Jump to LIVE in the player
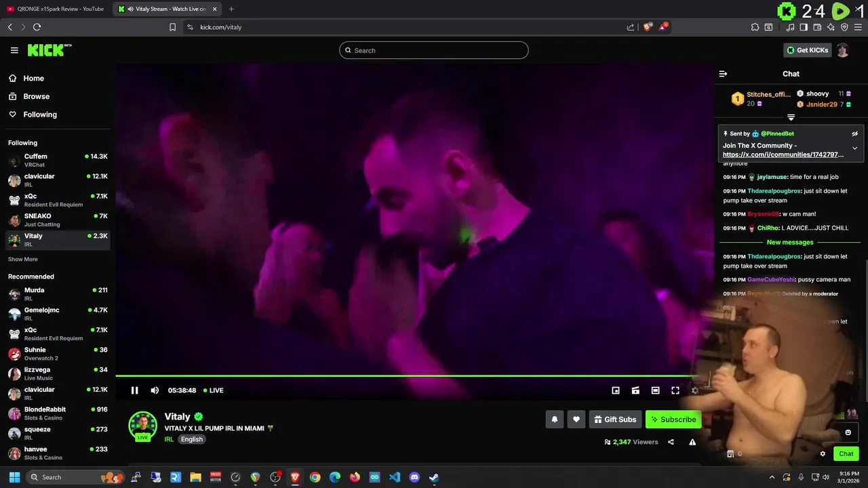Image resolution: width=868 pixels, height=488 pixels. pos(214,390)
